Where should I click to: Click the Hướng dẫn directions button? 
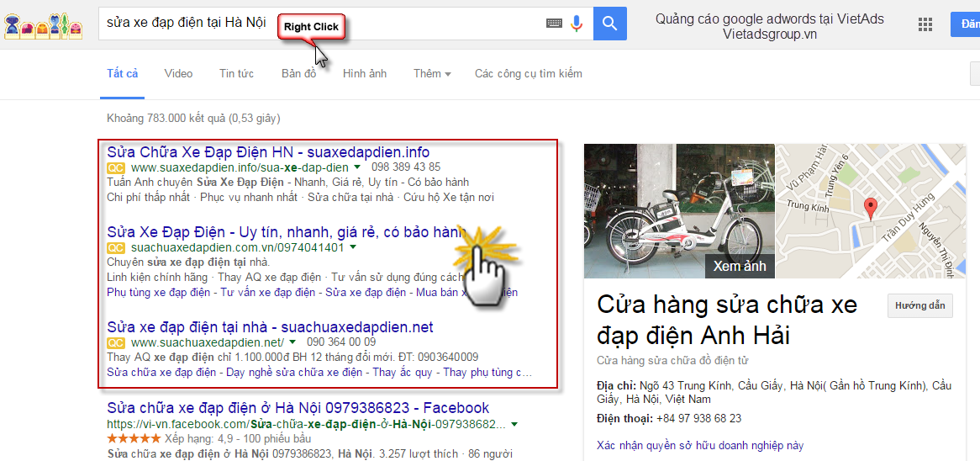920,306
